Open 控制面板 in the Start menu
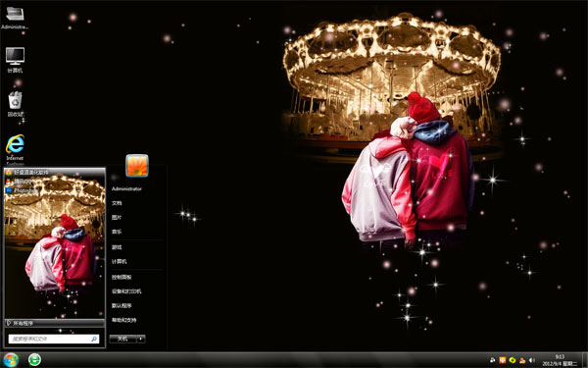 (122, 277)
